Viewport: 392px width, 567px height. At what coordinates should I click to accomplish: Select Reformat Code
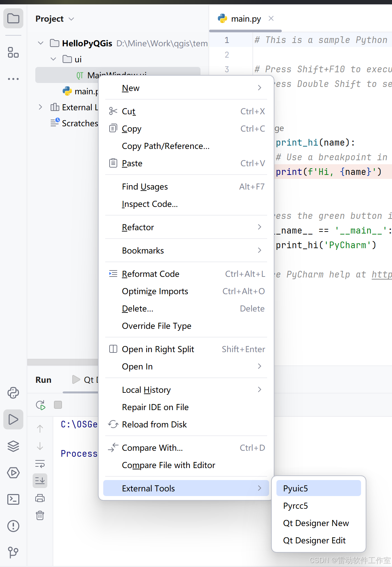(x=186, y=274)
